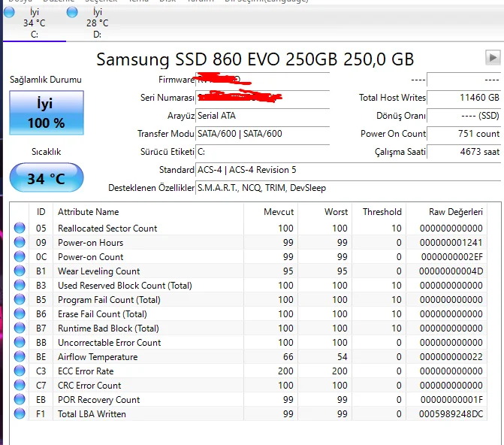Click the Power On Count 751 count field
504x445 pixels.
[464, 134]
